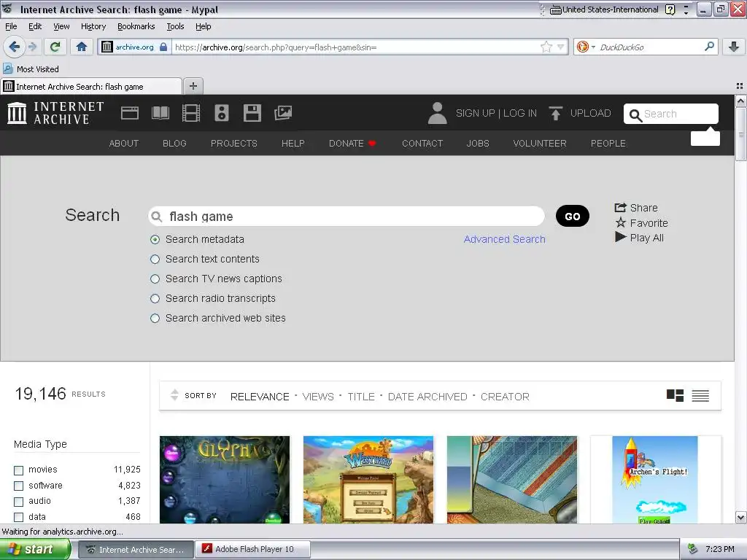Open the list all tabs button
This screenshot has height=560, width=747.
coord(740,86)
